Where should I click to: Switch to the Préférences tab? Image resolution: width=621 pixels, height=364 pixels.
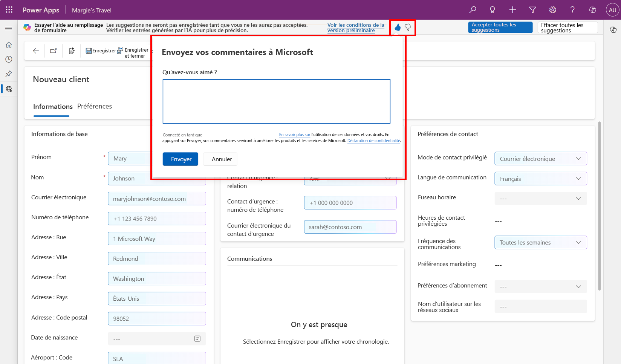point(95,106)
